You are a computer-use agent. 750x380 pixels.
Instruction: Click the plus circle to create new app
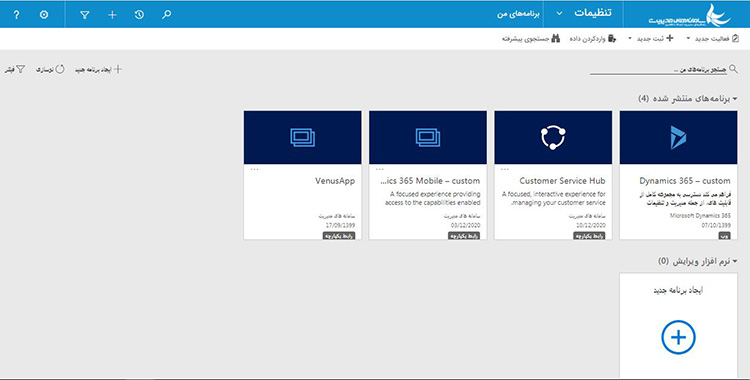pyautogui.click(x=678, y=337)
